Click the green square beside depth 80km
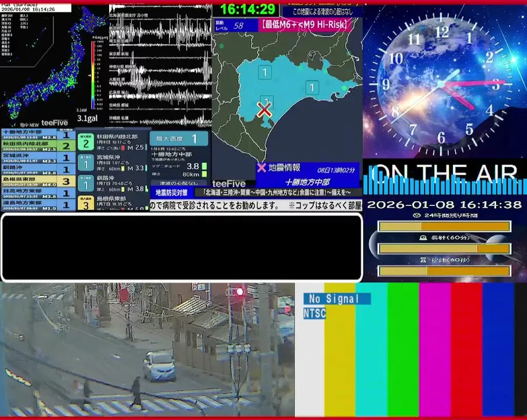The width and height of the screenshot is (527, 420). coord(204,174)
